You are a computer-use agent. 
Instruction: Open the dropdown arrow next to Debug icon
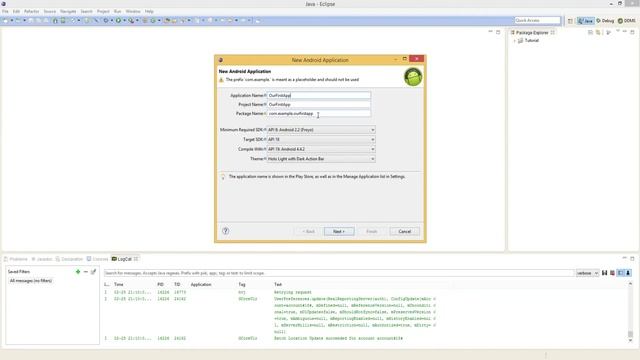(111, 20)
